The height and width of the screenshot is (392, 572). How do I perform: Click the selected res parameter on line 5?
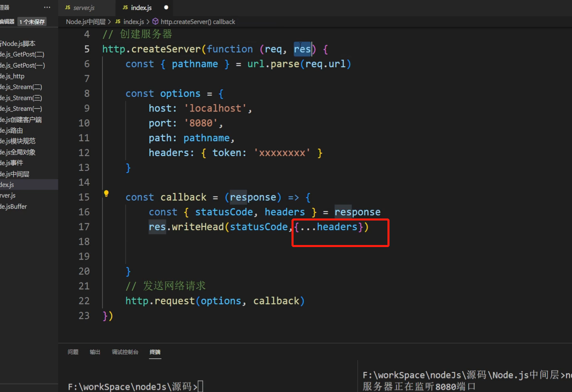(303, 49)
